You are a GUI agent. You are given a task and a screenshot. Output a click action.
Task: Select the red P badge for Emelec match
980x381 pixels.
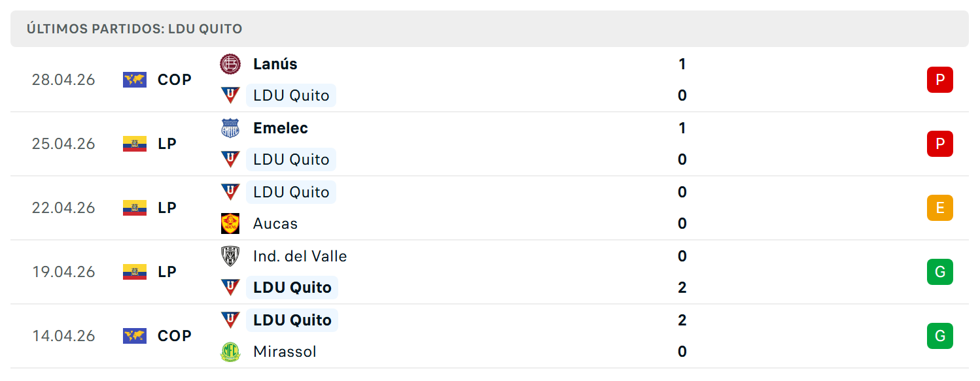pyautogui.click(x=940, y=144)
